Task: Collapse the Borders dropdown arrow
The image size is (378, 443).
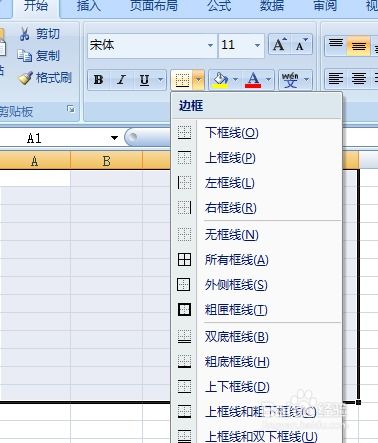Action: click(x=198, y=80)
